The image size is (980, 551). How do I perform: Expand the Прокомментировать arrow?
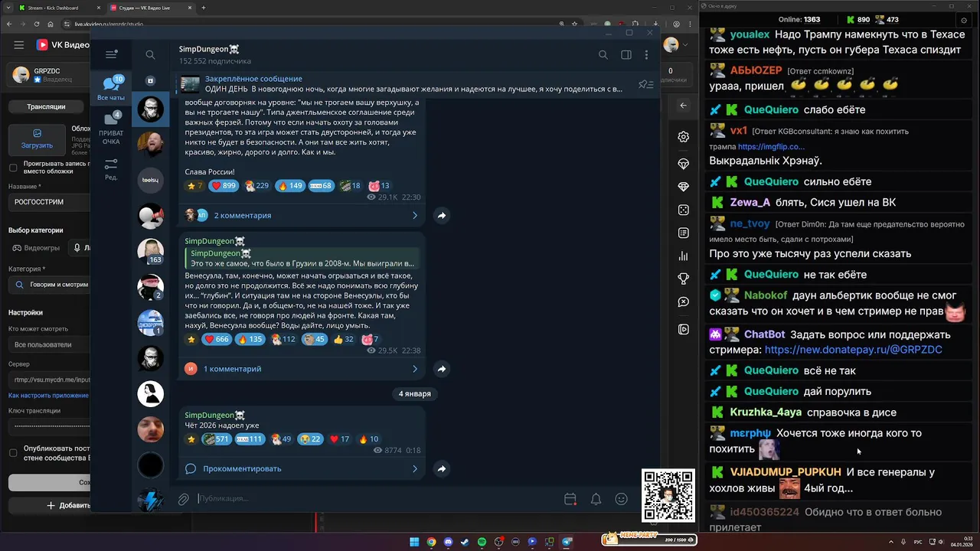coord(415,468)
